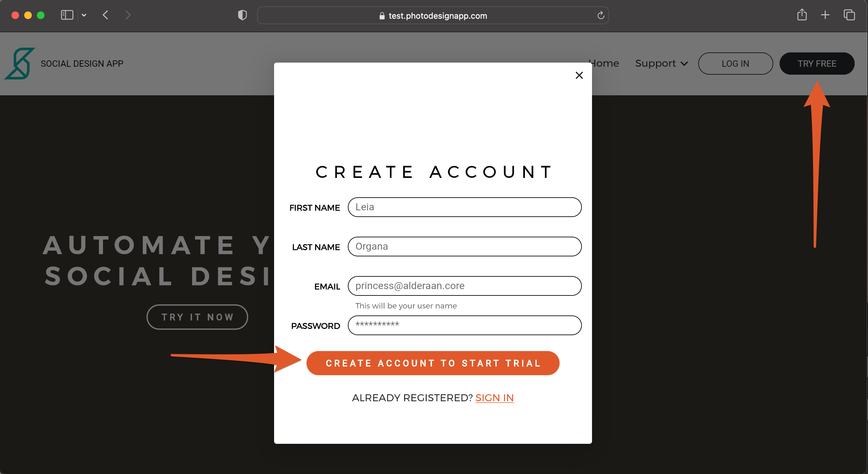Click the close modal X icon

click(579, 75)
